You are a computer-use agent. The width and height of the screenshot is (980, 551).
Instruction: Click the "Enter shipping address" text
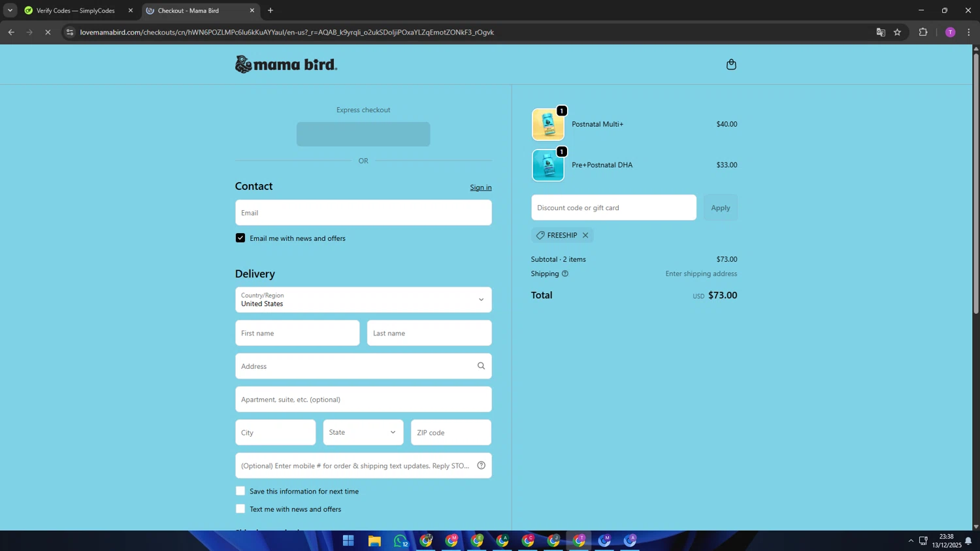pos(701,274)
